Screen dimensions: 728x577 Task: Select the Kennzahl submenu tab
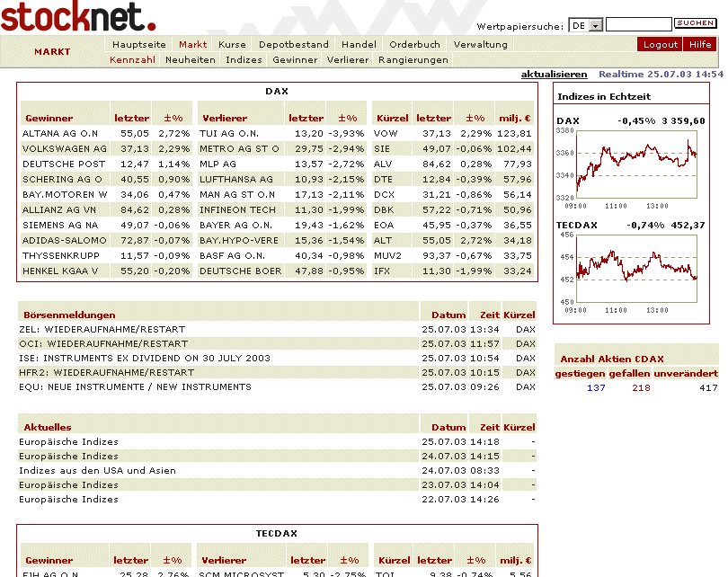[x=132, y=60]
